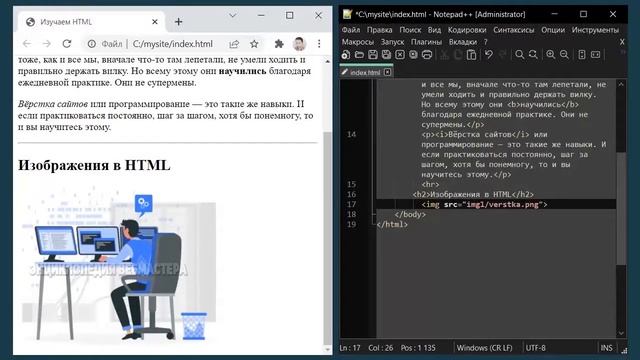Bookmark this page with the star icon

(254, 44)
